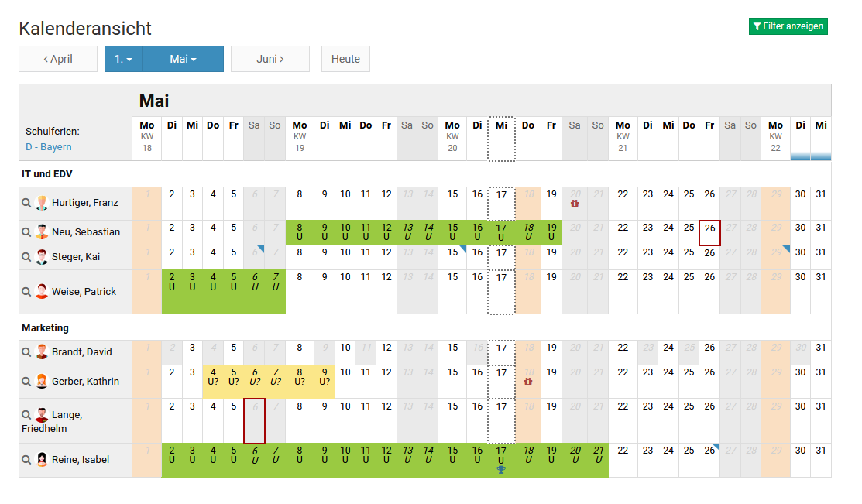
Task: Click magnifier icon beside Neu, Sebastian
Action: [x=26, y=231]
